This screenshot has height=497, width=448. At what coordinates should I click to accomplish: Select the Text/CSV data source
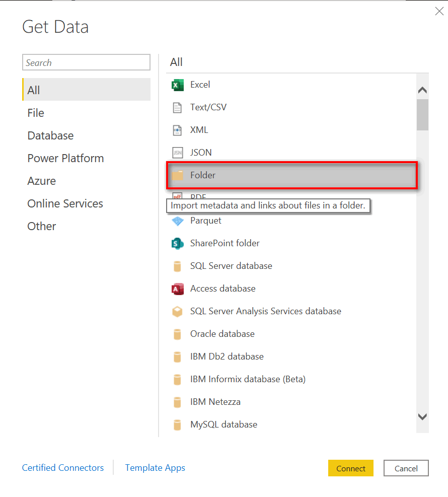291,108
